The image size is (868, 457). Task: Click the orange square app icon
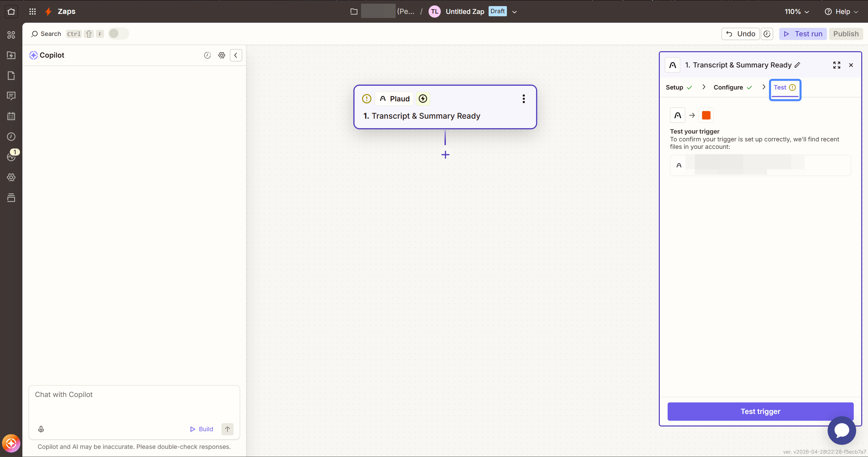706,115
